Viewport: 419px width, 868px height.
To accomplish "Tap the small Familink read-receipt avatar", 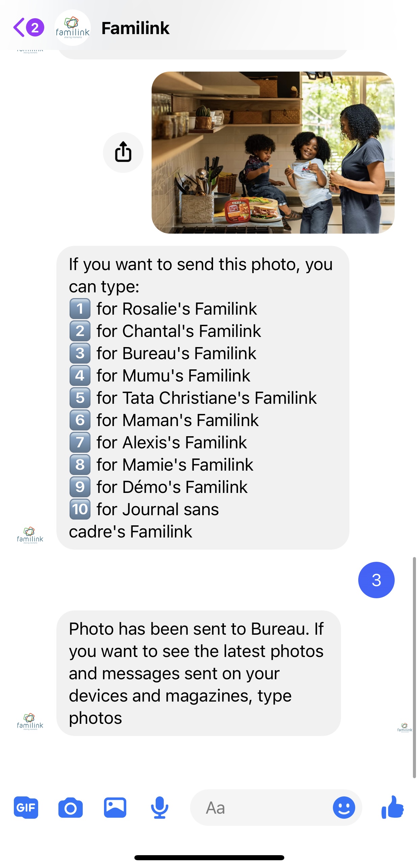I will pos(404,727).
